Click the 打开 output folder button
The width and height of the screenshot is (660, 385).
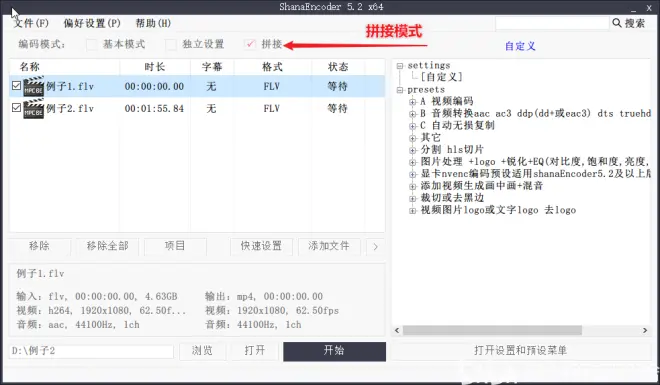(255, 351)
